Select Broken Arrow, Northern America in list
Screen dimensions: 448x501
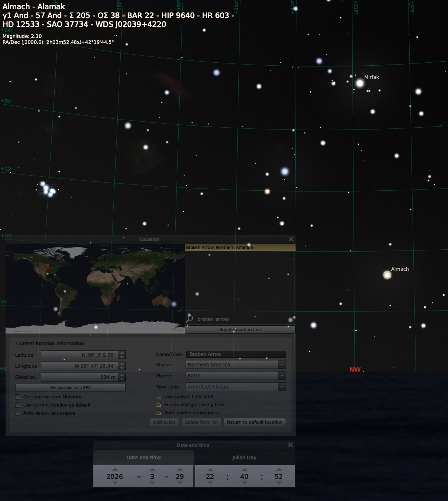tap(240, 248)
